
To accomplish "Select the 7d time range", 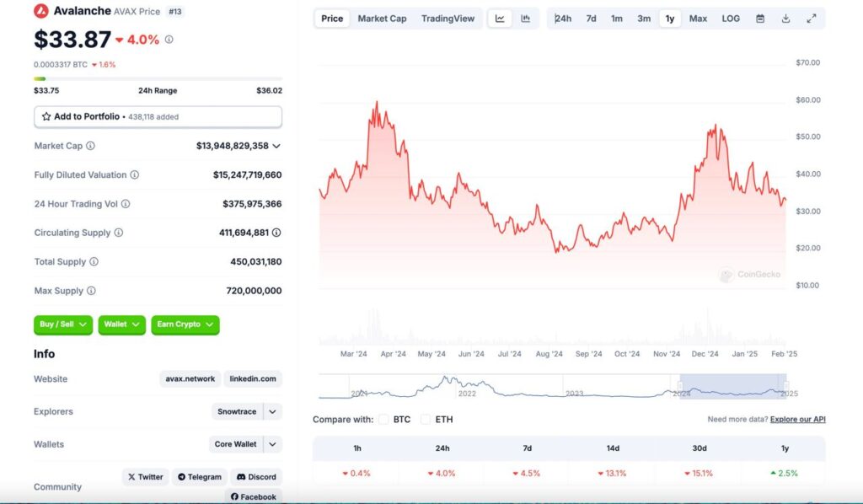I will pyautogui.click(x=591, y=19).
